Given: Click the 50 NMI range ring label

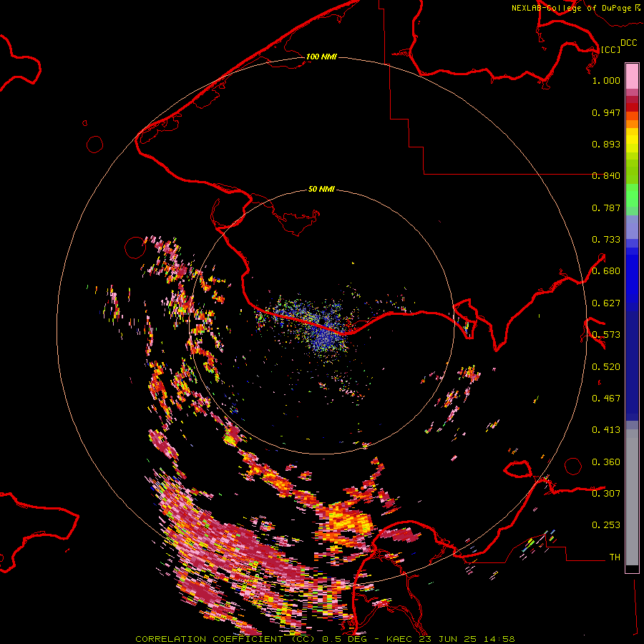Looking at the screenshot, I should click(x=321, y=189).
